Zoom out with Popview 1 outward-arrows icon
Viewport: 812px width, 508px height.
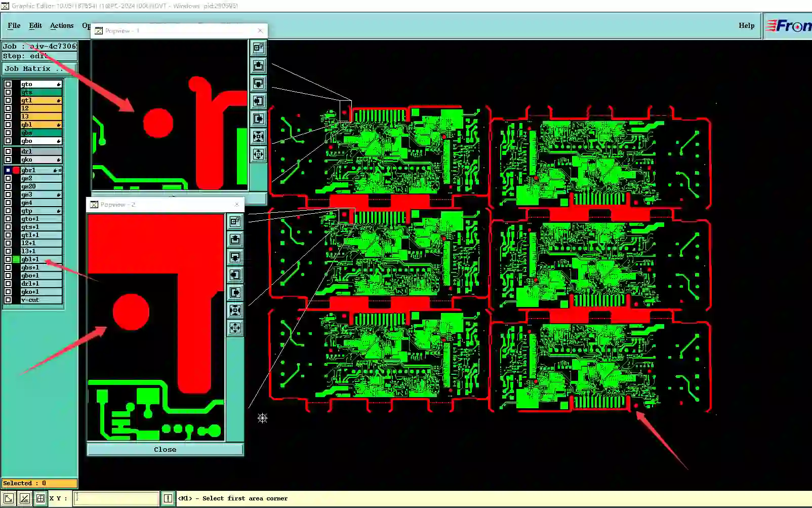coord(258,154)
